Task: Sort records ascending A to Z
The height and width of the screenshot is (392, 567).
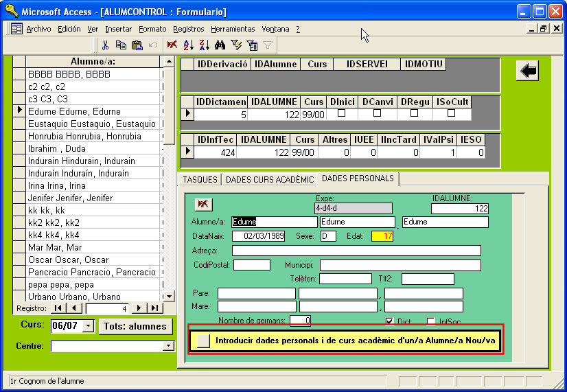Action: point(187,45)
